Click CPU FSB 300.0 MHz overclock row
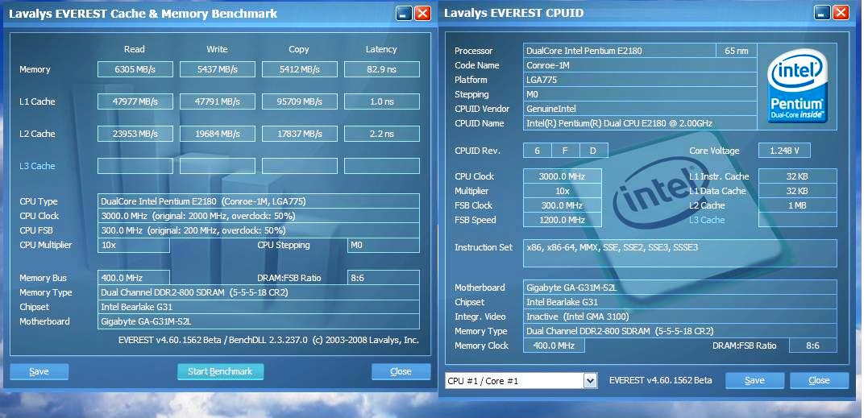The width and height of the screenshot is (868, 418). coord(259,230)
